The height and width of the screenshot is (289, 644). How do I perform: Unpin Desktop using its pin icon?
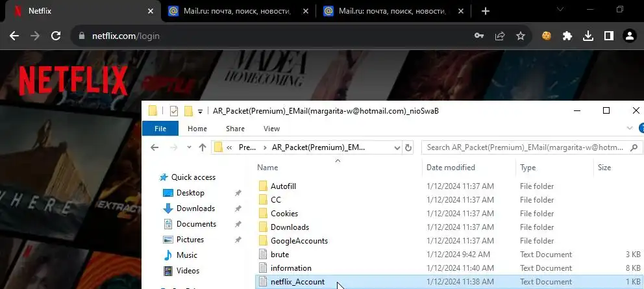coord(238,193)
